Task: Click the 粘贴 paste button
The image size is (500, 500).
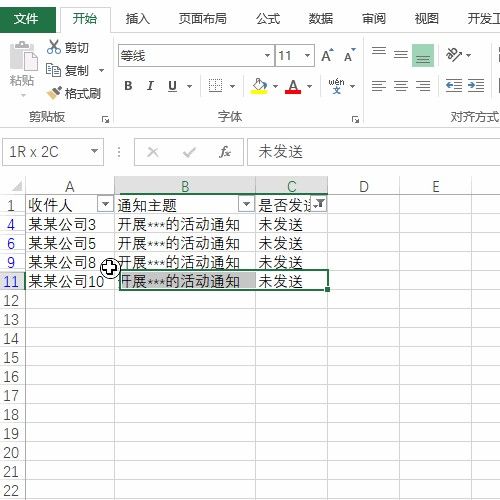Action: tap(22, 67)
